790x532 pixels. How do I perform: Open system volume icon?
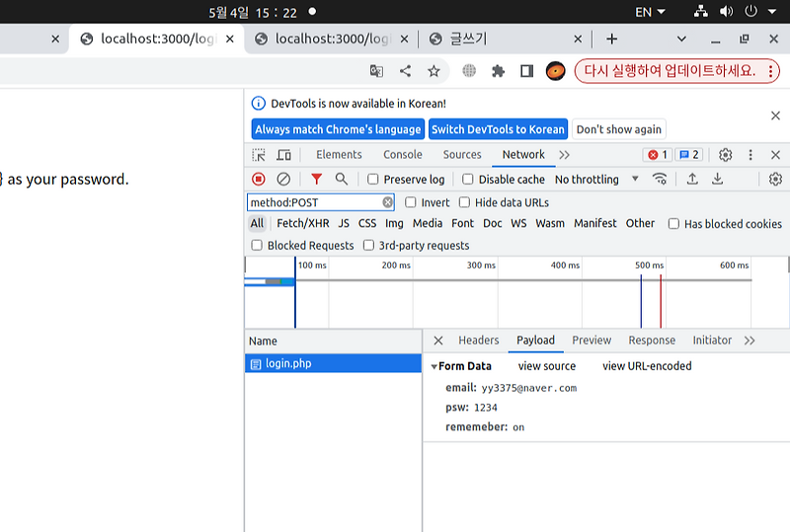726,11
